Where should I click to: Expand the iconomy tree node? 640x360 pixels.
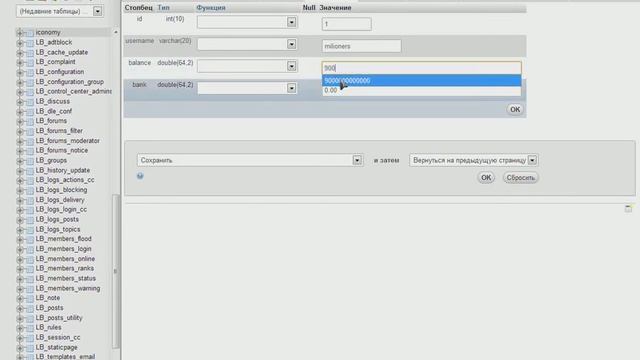(x=20, y=33)
